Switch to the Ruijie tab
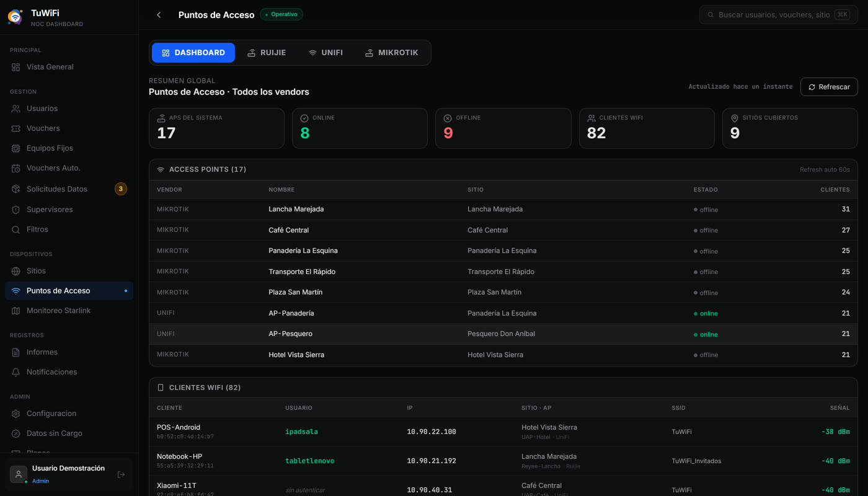This screenshot has width=868, height=496. click(267, 53)
